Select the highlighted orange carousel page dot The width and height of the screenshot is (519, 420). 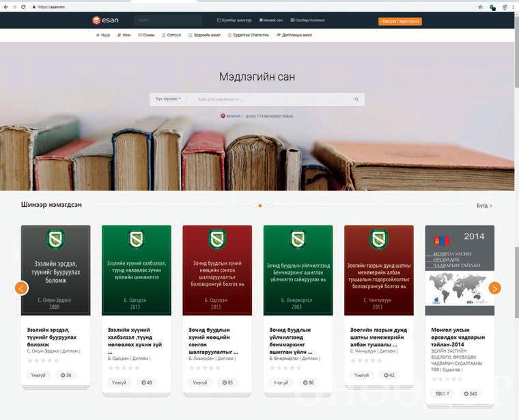[260, 205]
